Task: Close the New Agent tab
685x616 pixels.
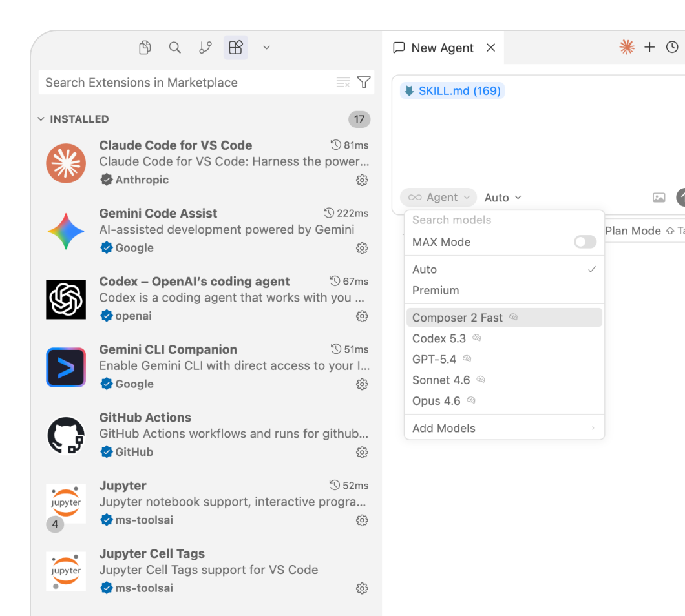Action: tap(491, 48)
